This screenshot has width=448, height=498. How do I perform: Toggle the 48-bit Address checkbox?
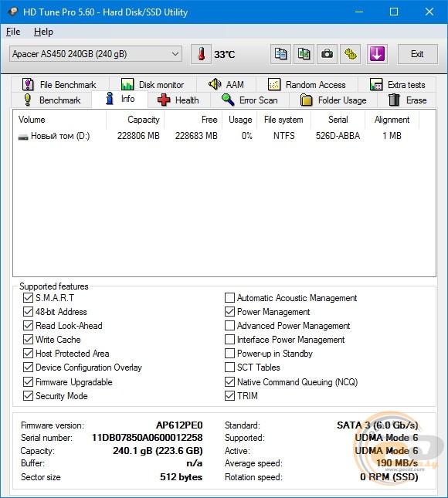pos(28,312)
